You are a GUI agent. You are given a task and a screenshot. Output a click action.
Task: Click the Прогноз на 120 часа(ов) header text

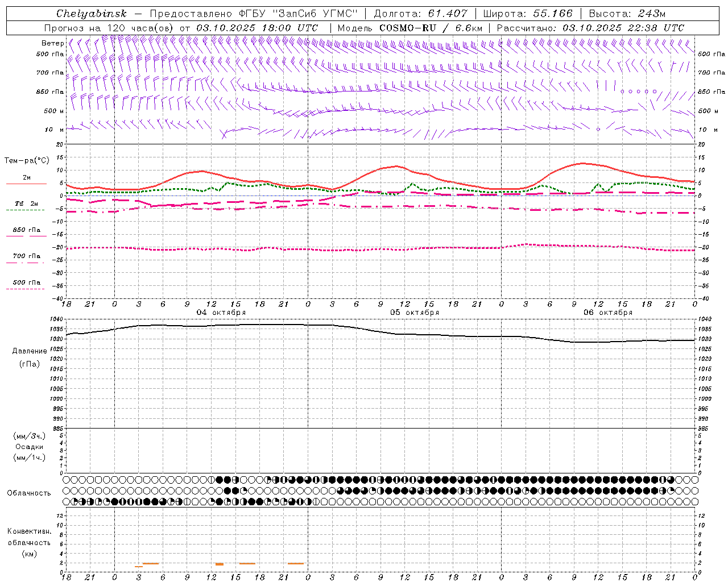pos(109,28)
